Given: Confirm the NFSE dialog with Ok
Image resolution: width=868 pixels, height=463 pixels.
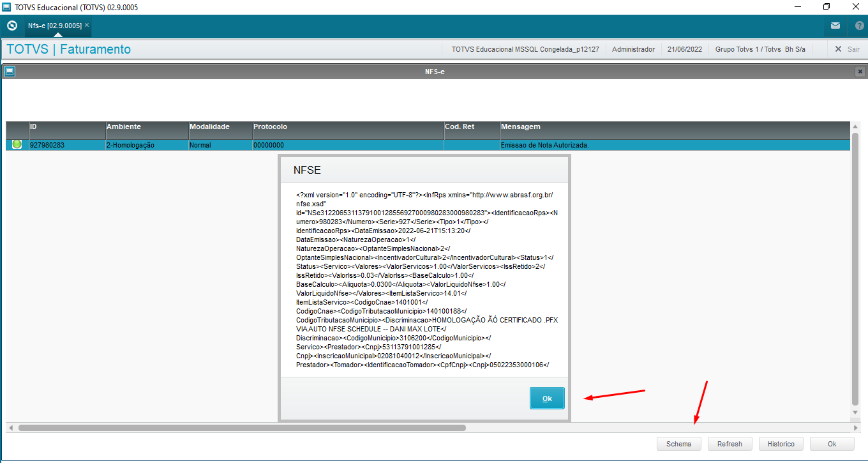Looking at the screenshot, I should click(547, 398).
